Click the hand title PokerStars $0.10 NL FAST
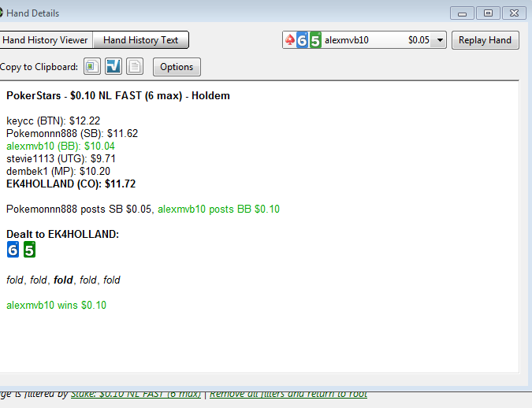This screenshot has height=408, width=532. point(118,95)
